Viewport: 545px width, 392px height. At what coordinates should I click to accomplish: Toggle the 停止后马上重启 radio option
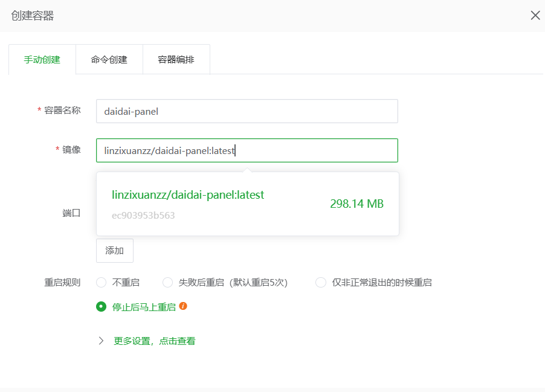coord(102,307)
